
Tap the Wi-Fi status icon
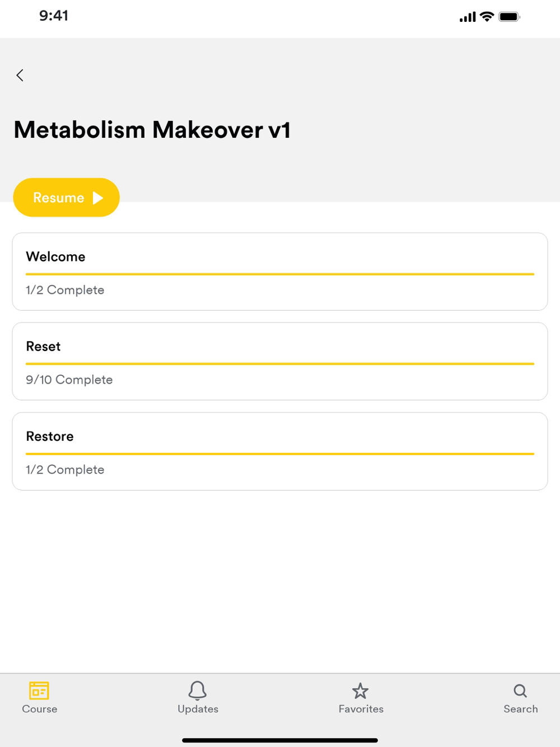click(487, 17)
